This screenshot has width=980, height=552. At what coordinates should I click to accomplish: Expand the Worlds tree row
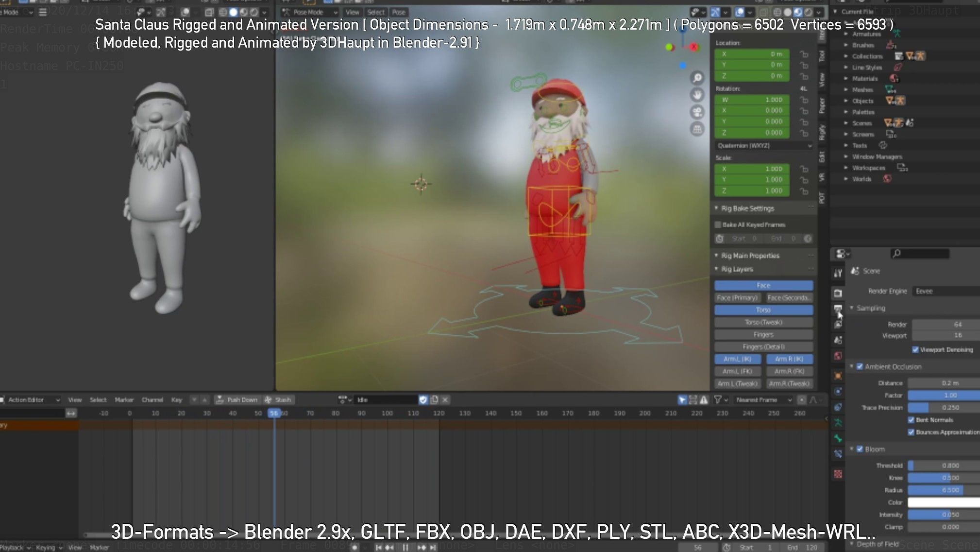pos(846,179)
